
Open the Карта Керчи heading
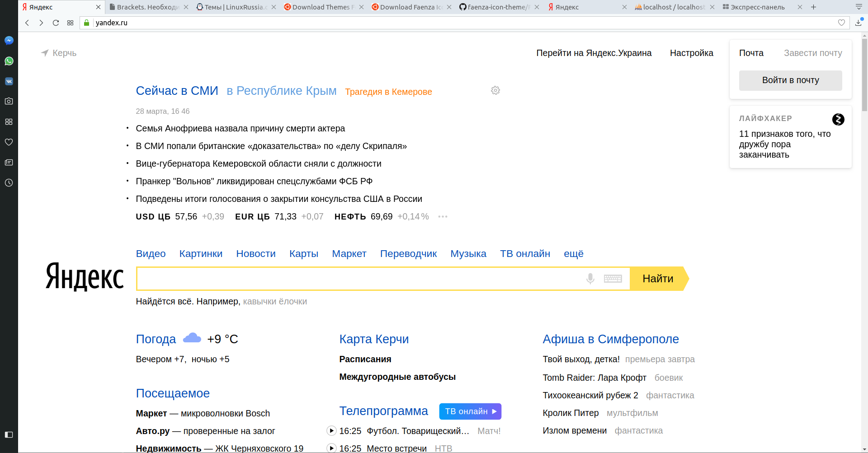[x=374, y=339]
